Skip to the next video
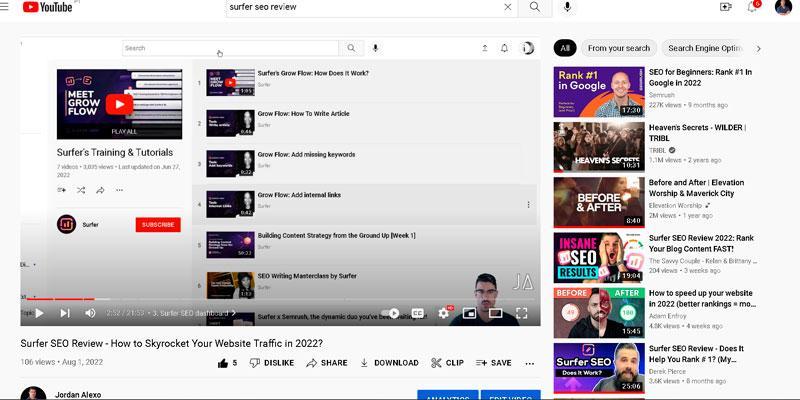This screenshot has width=800, height=400. (x=65, y=313)
